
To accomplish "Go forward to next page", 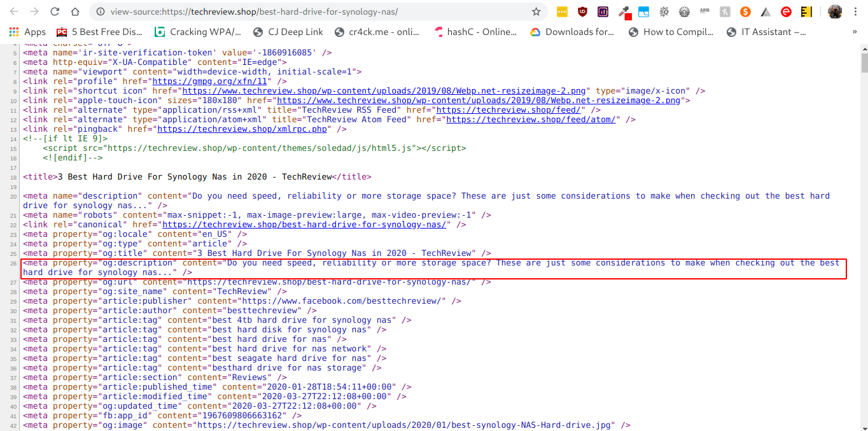I will click(34, 11).
